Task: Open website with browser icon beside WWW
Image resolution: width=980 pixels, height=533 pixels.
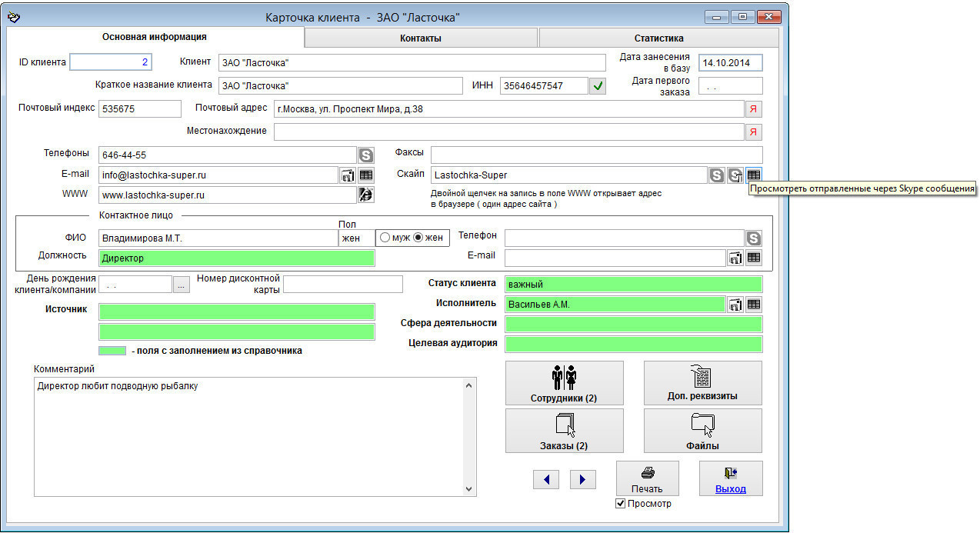Action: 366,195
